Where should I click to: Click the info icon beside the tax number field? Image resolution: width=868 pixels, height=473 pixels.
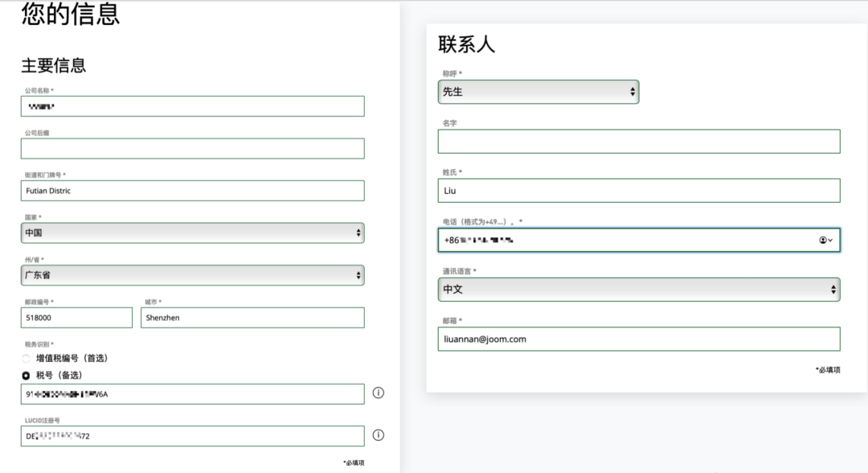(x=378, y=393)
